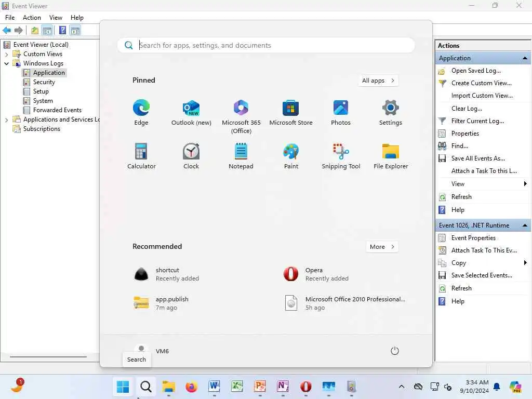532x399 pixels.
Task: Click the Start menu search field
Action: coord(266,45)
